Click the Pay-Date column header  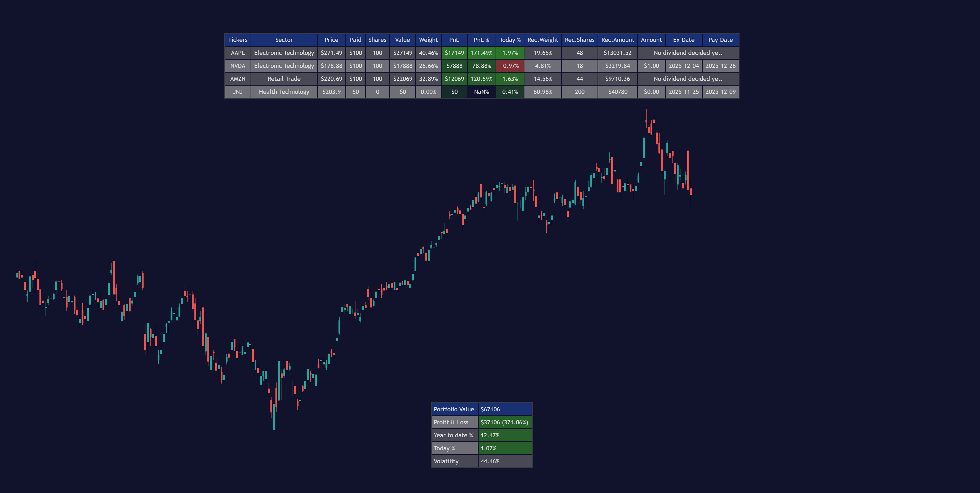(x=720, y=40)
